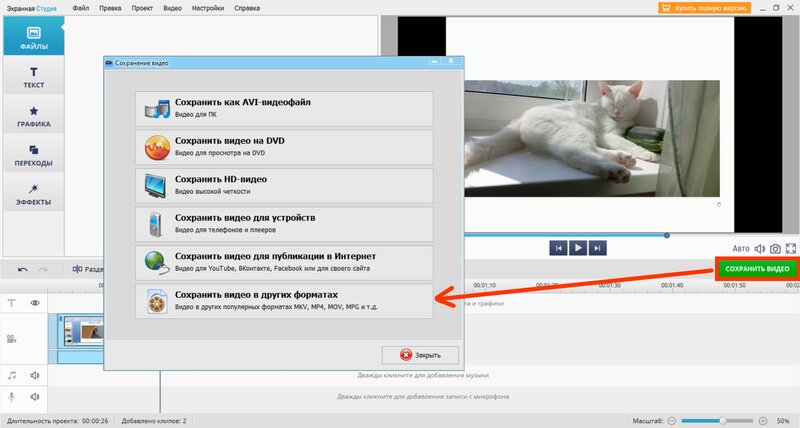The height and width of the screenshot is (428, 800).
Task: Click Добавлено клипов: 2 status text
Action: [154, 421]
